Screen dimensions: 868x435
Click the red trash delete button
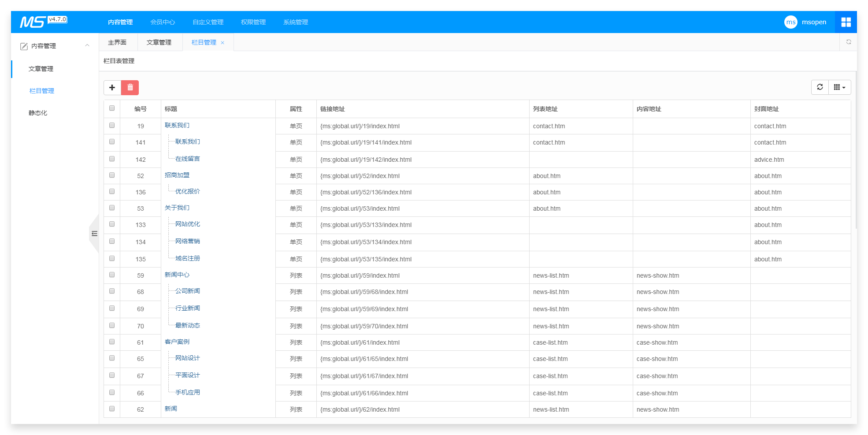point(130,88)
